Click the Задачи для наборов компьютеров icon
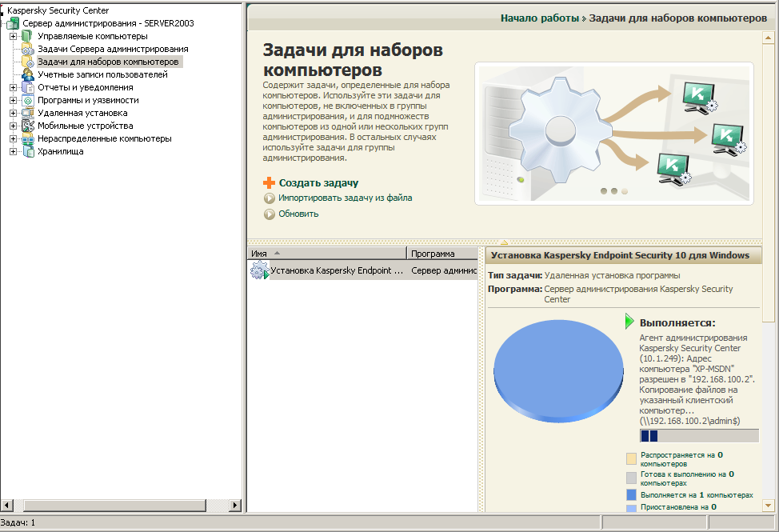This screenshot has width=779, height=532. click(x=27, y=62)
